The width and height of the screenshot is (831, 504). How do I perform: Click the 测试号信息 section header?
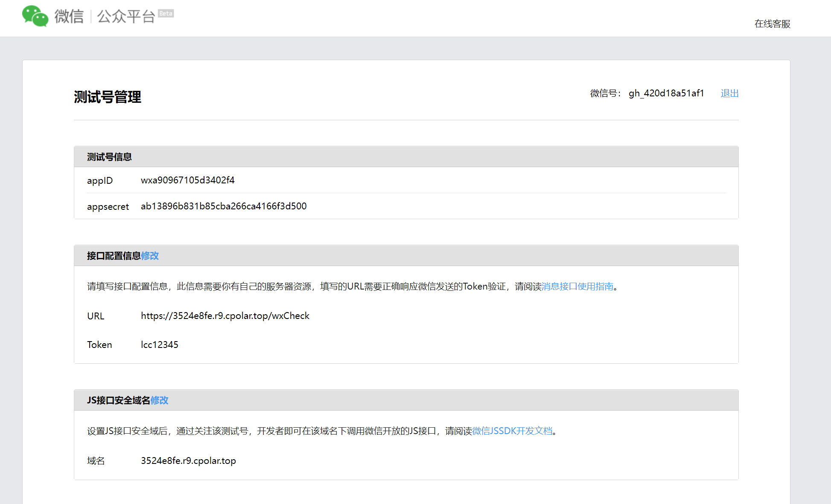(x=109, y=157)
